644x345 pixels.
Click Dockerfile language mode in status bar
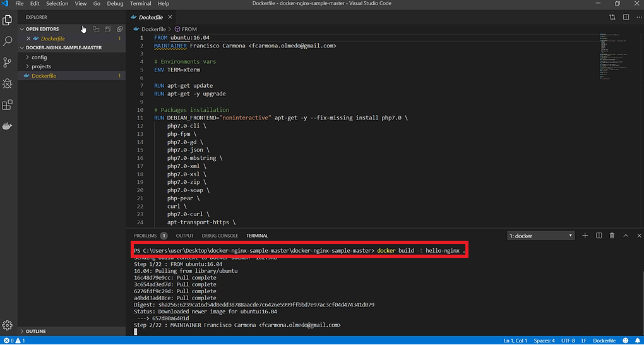(x=604, y=341)
